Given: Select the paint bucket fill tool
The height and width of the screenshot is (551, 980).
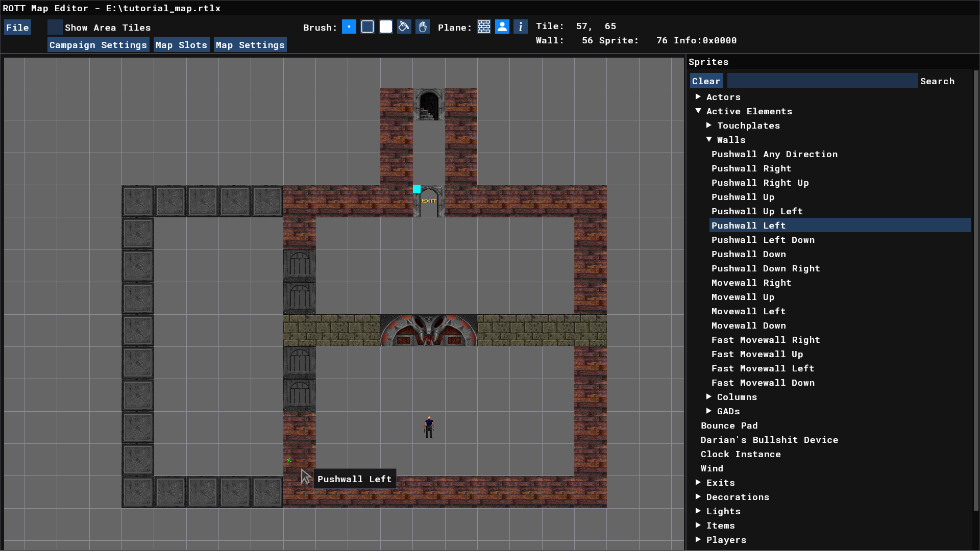Looking at the screenshot, I should (x=404, y=27).
